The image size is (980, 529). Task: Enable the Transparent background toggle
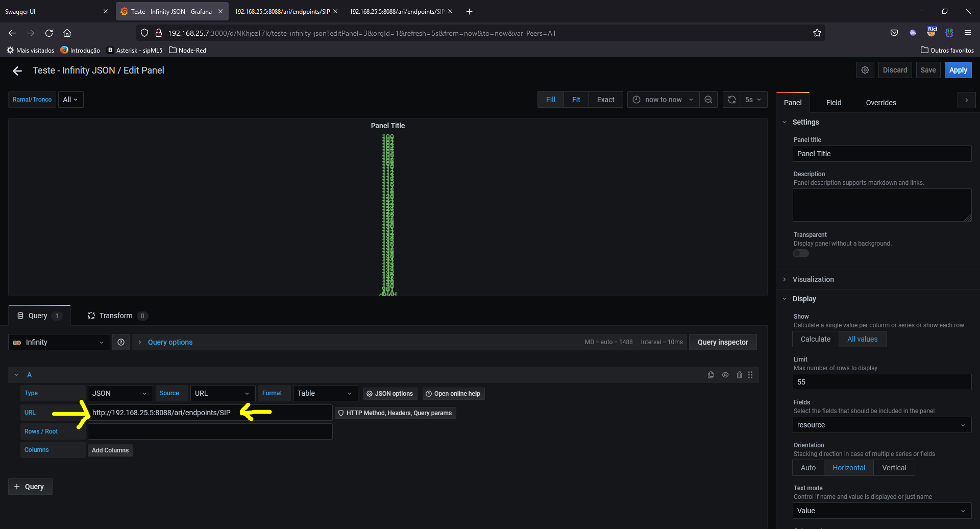point(800,253)
